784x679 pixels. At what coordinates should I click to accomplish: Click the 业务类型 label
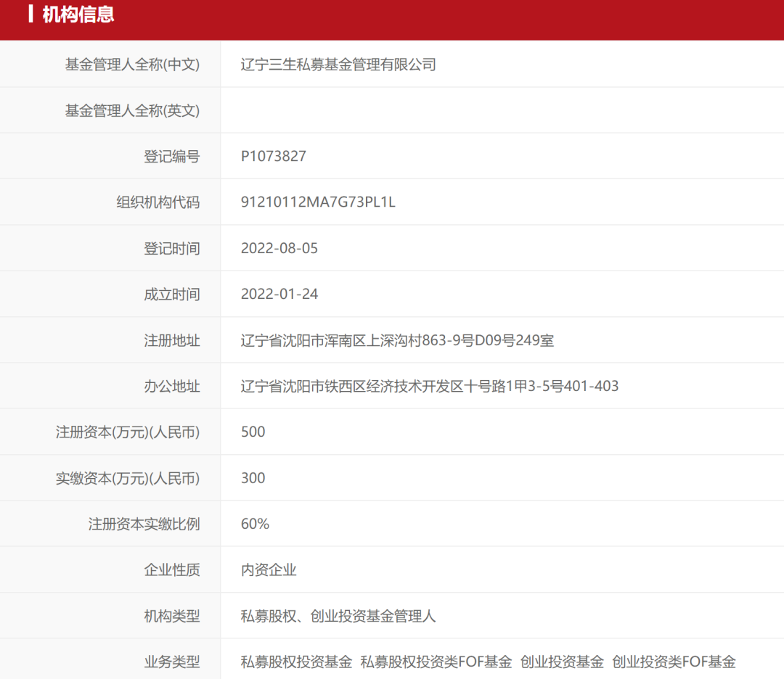click(172, 662)
